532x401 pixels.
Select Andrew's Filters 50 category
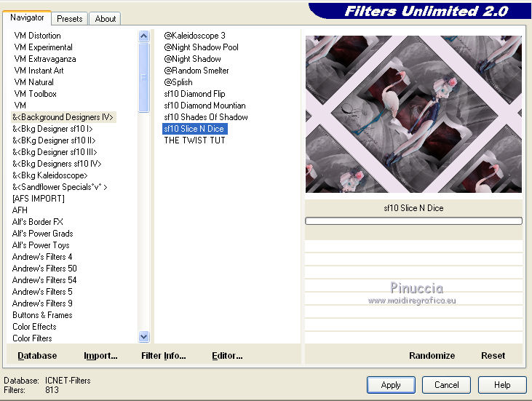44,269
